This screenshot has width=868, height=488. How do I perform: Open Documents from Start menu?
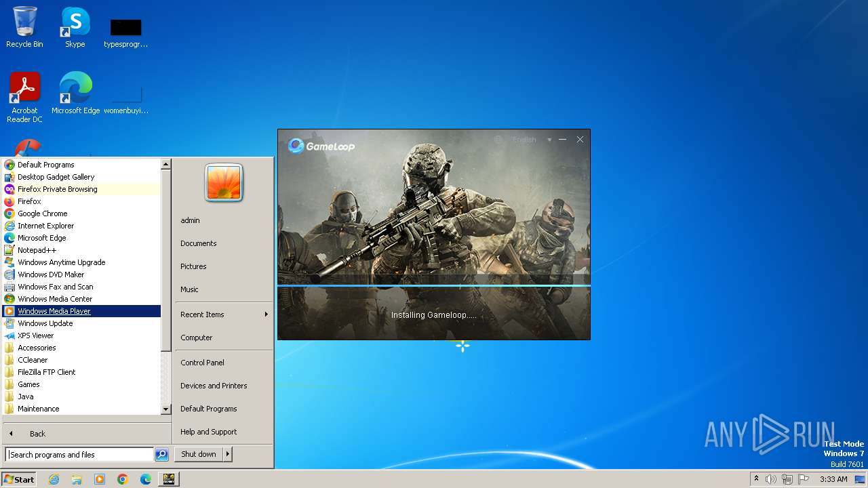click(x=224, y=243)
